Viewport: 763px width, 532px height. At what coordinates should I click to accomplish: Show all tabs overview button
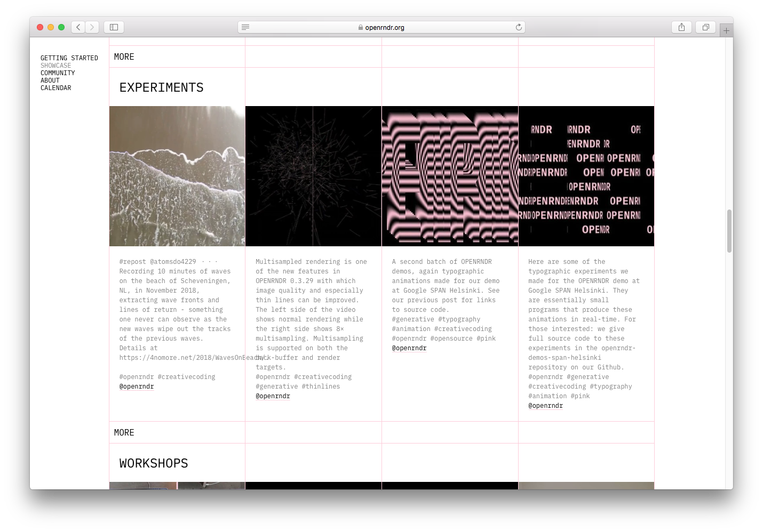tap(705, 27)
